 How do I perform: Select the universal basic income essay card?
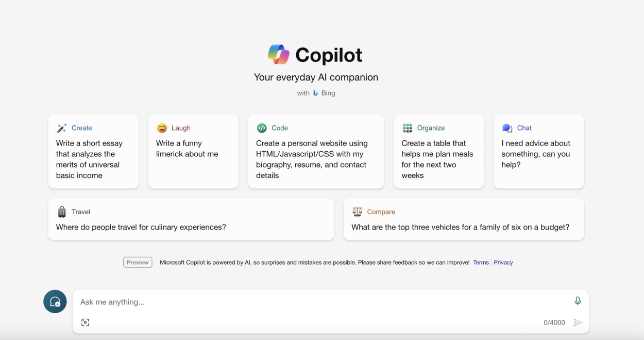[x=93, y=152]
